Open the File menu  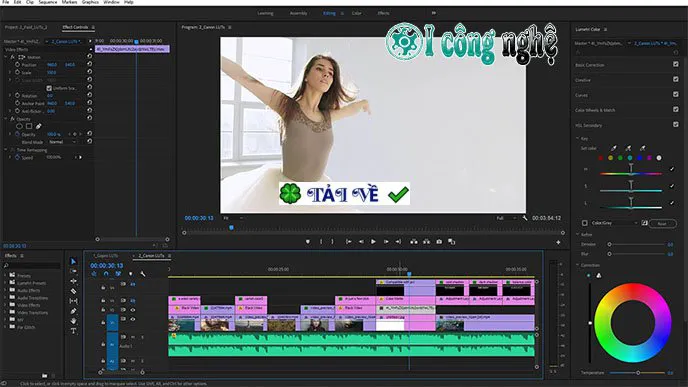(6, 2)
